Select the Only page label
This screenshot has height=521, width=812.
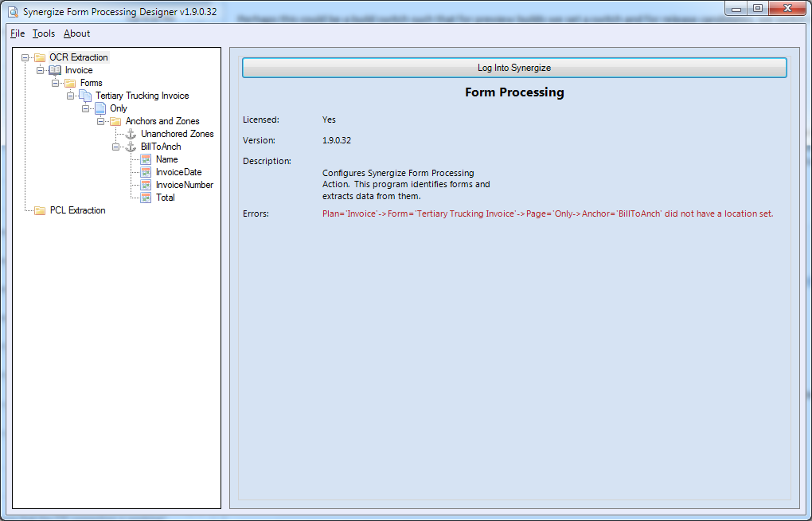(x=119, y=108)
